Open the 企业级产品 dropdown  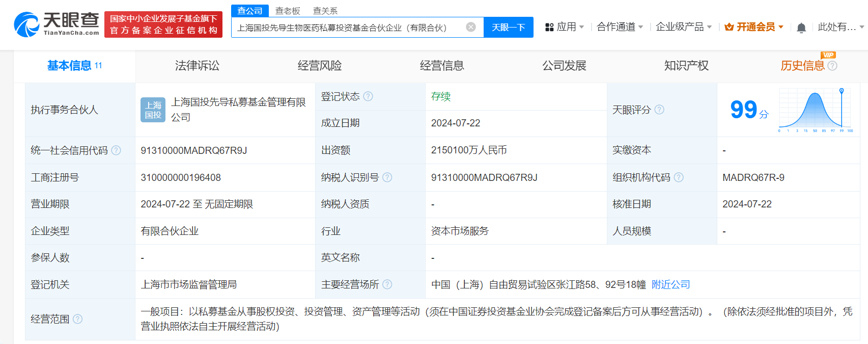click(x=683, y=27)
